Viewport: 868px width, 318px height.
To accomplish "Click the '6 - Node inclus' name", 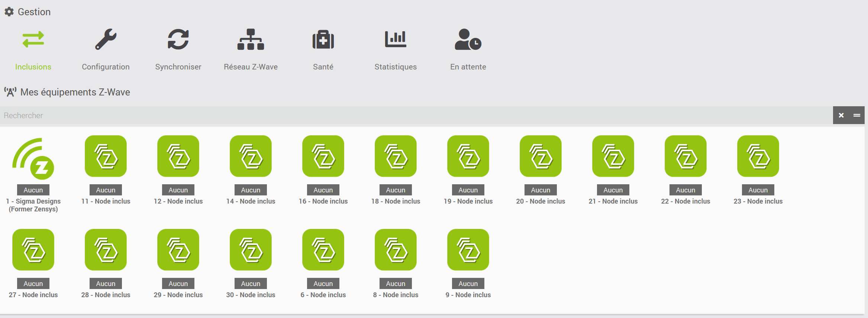I will coord(323,295).
